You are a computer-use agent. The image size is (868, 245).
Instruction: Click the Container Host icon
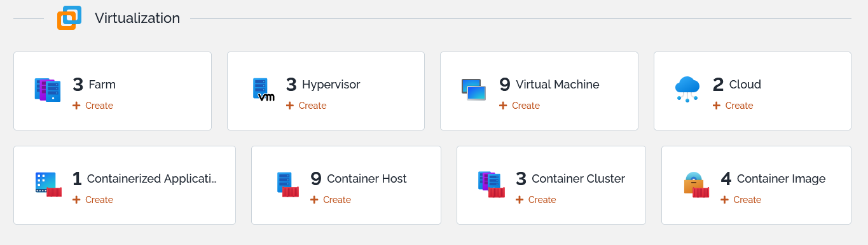click(x=288, y=184)
